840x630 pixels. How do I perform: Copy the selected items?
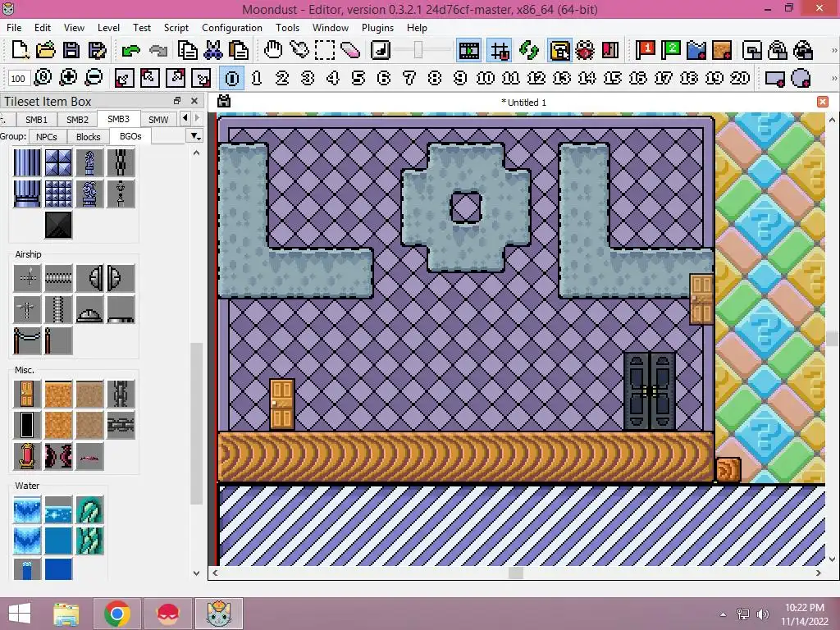coord(188,50)
